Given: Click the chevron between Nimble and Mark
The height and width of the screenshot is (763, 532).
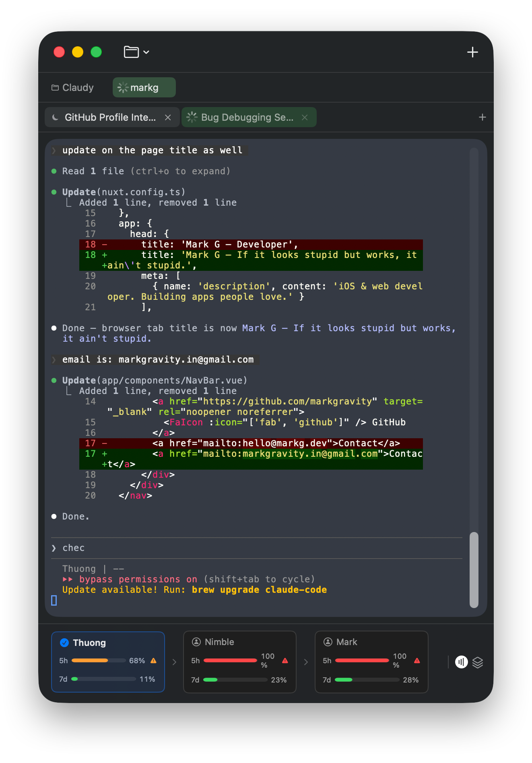Looking at the screenshot, I should [306, 662].
